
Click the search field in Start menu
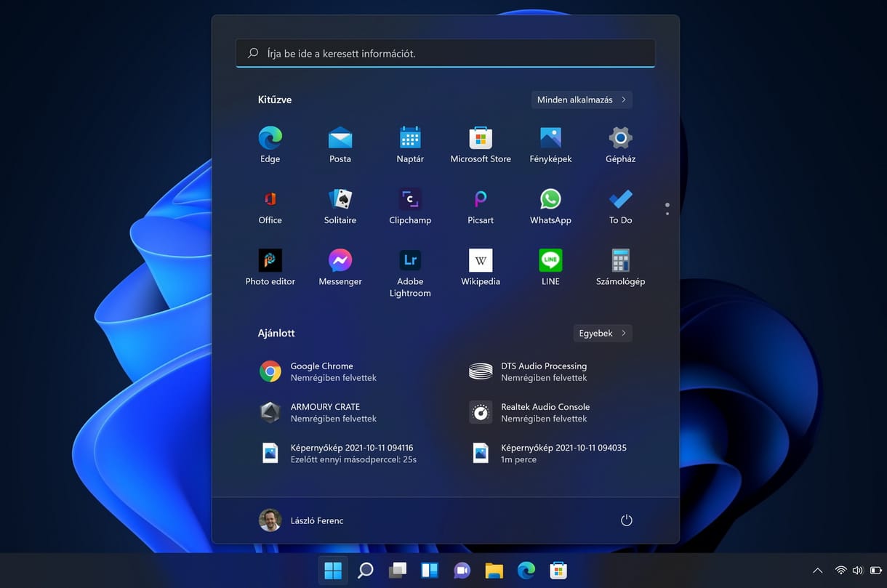pos(446,53)
